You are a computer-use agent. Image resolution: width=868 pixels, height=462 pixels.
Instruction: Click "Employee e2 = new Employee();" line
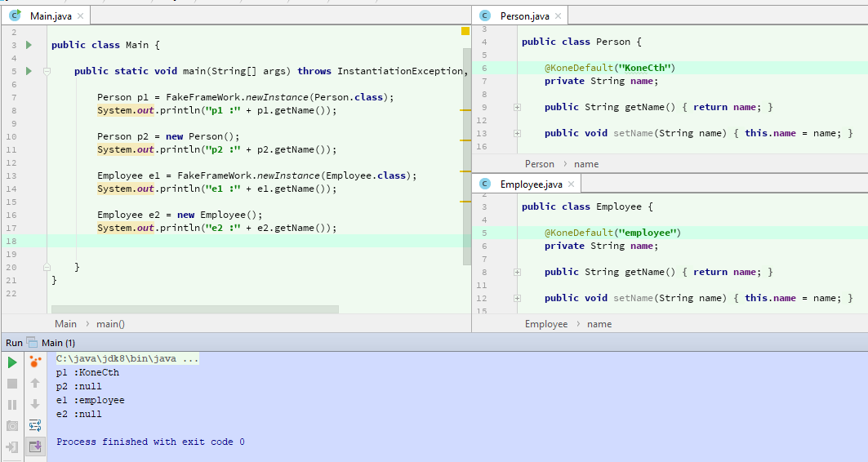[x=180, y=215]
